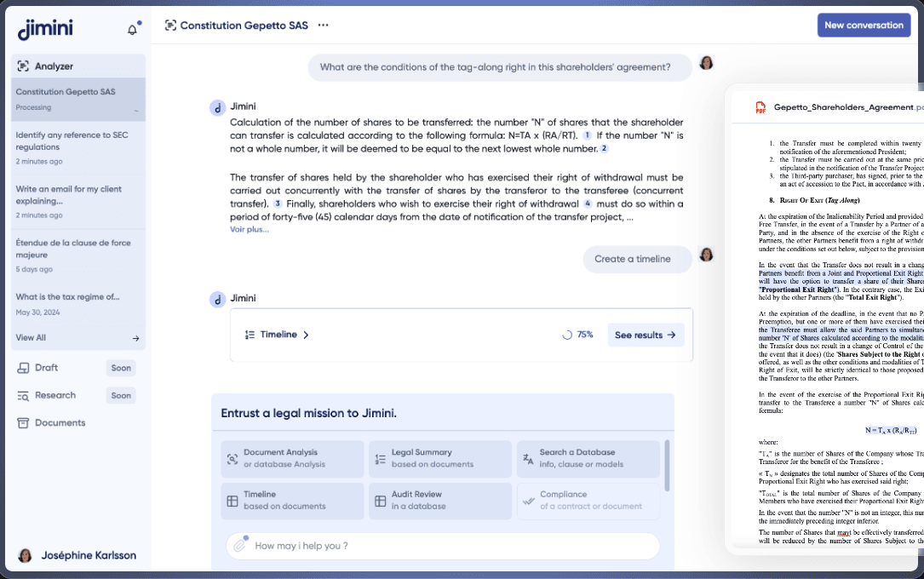Click the View All arrow for conversations
Image resolution: width=924 pixels, height=579 pixels.
coord(135,338)
